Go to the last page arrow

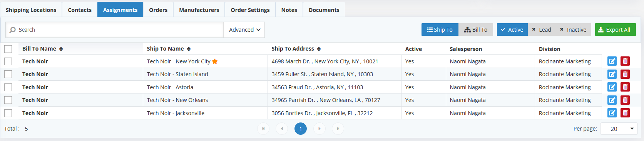(x=338, y=129)
